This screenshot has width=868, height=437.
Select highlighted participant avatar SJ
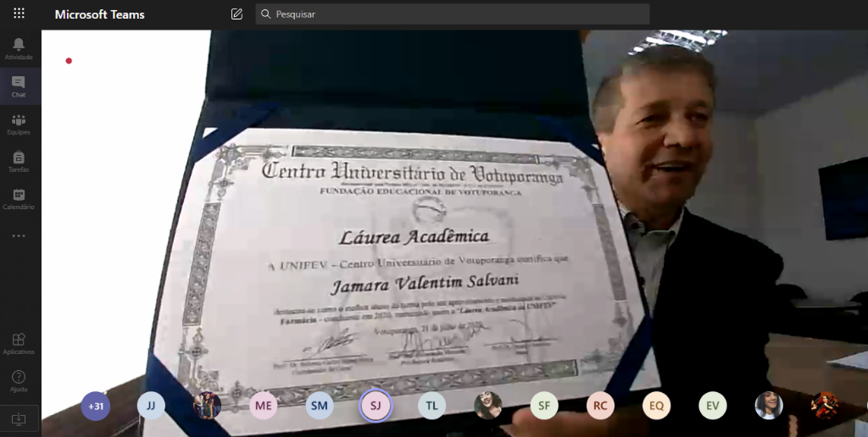376,406
